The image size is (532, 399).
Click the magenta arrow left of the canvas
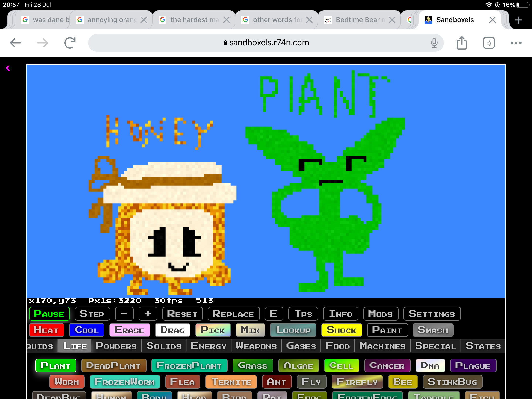(x=8, y=68)
